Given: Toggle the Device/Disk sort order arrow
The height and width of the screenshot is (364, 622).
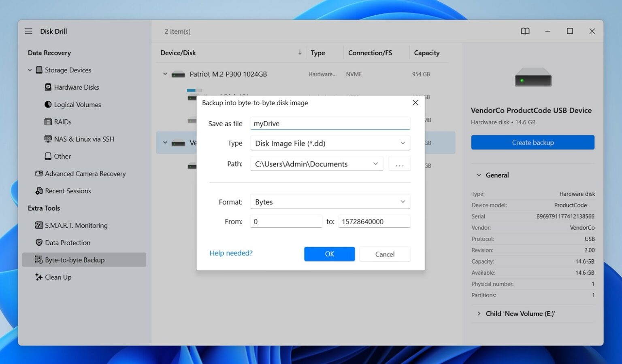Looking at the screenshot, I should click(299, 52).
